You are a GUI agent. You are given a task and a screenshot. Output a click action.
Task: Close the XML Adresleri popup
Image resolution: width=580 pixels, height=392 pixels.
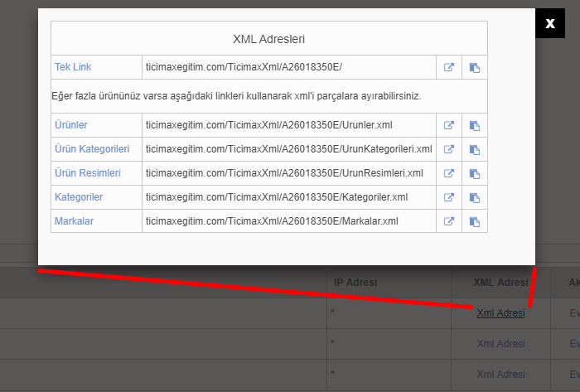[x=550, y=23]
